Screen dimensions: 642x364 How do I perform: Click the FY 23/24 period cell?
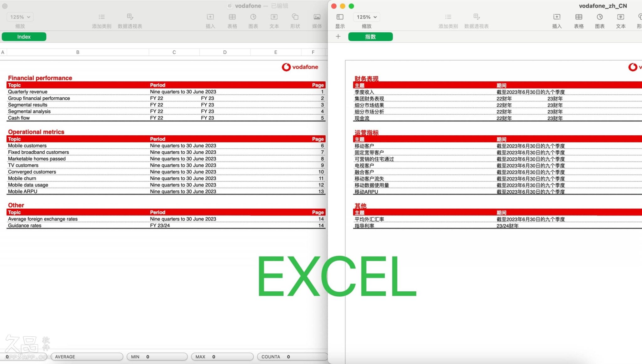tap(160, 226)
